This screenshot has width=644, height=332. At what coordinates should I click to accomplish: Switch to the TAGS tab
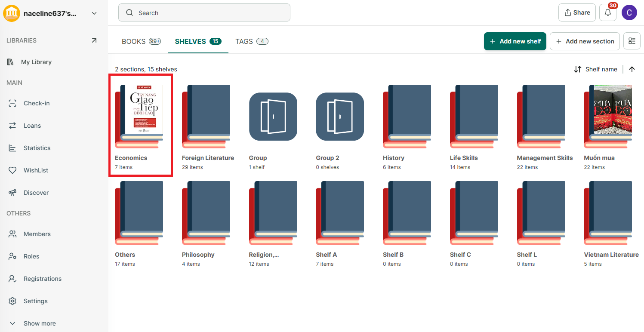(252, 41)
